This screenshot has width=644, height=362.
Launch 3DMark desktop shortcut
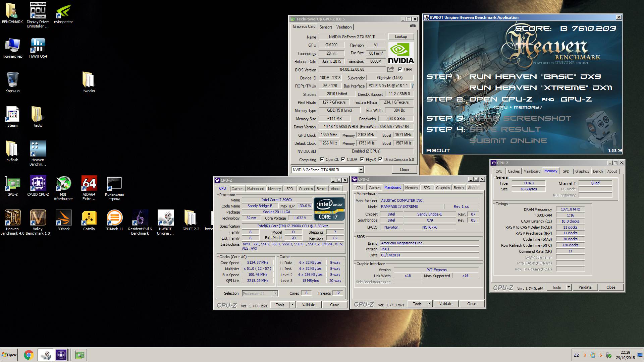[x=63, y=221]
